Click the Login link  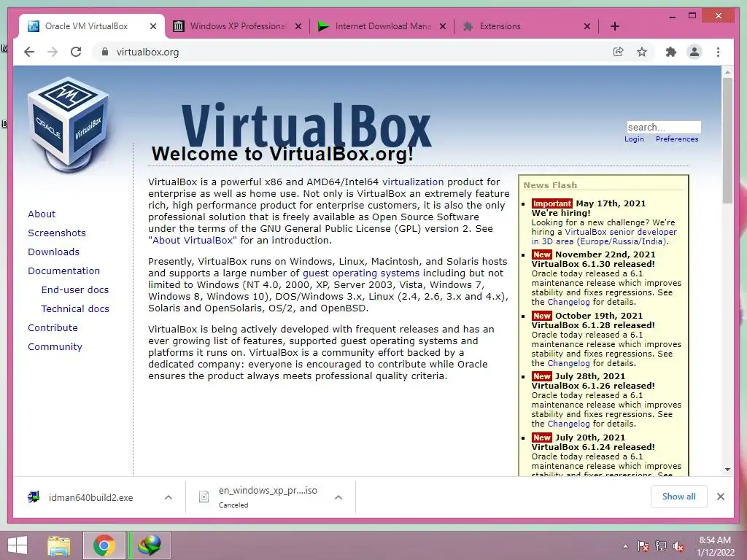point(634,139)
